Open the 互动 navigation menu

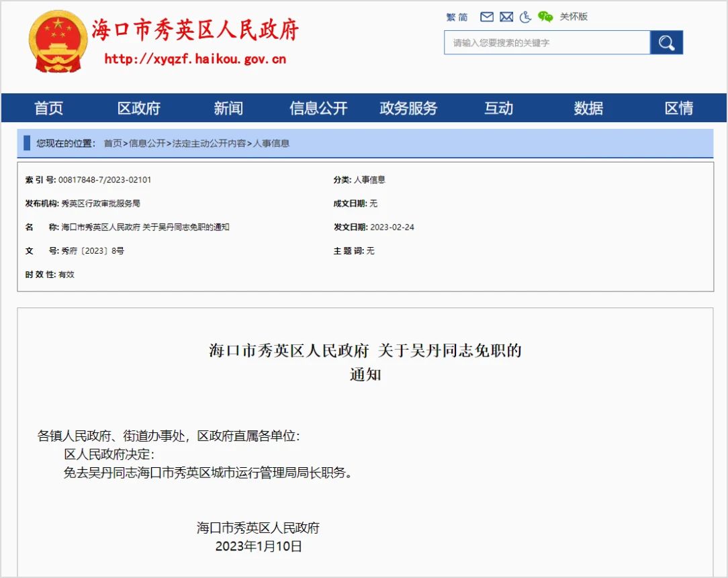498,108
